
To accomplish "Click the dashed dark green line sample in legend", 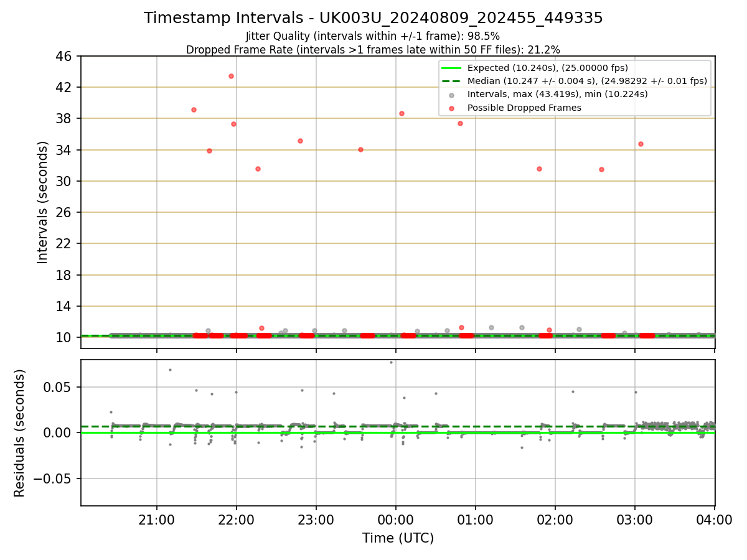I will pos(451,81).
